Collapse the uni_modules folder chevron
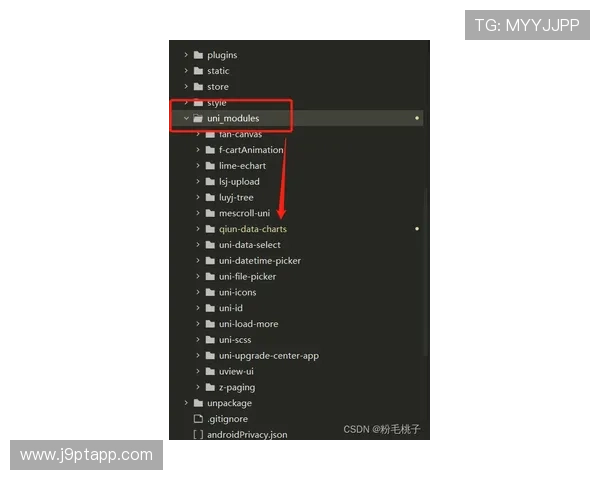The height and width of the screenshot is (480, 600). (186, 119)
